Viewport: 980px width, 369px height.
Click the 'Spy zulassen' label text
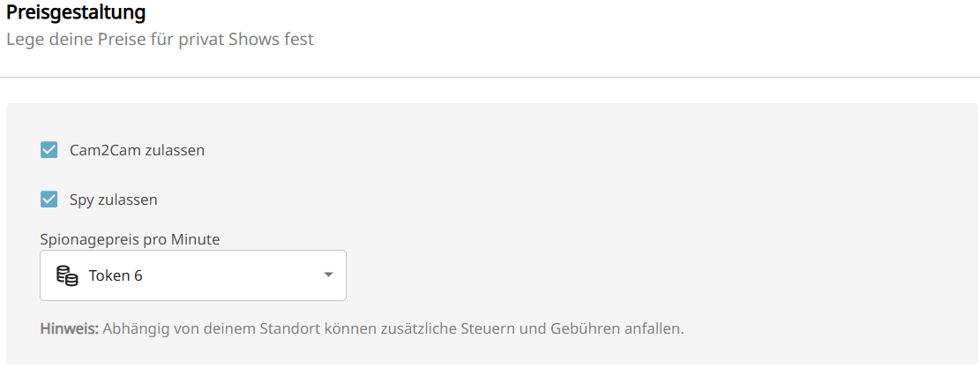pyautogui.click(x=113, y=200)
